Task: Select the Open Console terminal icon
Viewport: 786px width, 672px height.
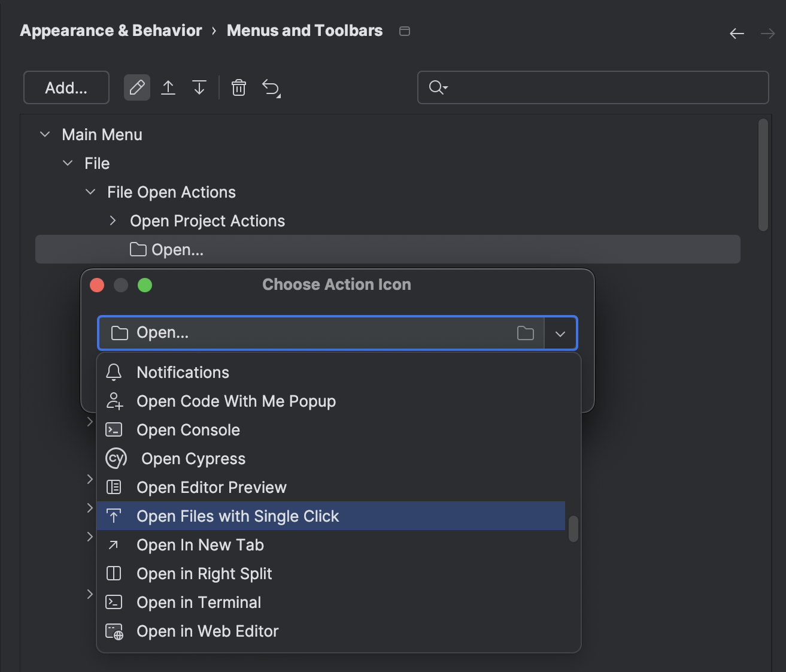Action: pyautogui.click(x=114, y=429)
